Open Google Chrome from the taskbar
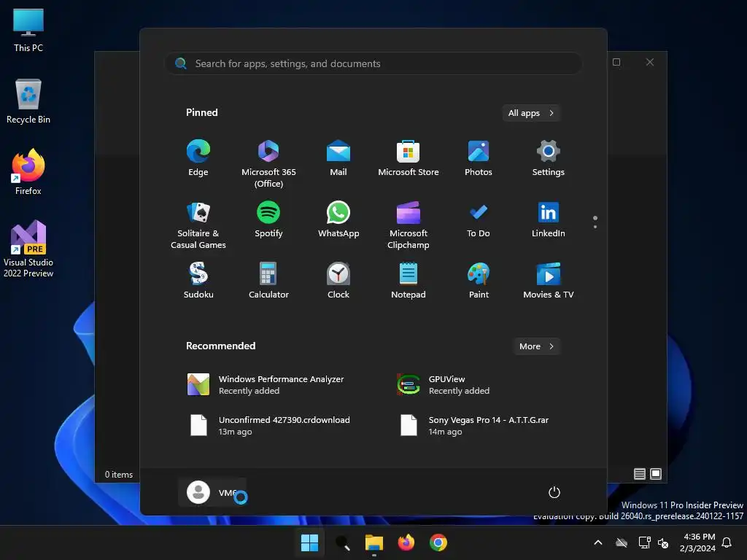 point(438,542)
